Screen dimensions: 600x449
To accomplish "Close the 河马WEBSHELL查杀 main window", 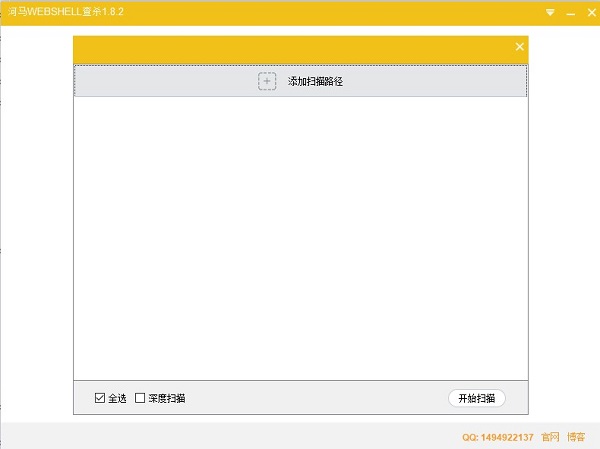I will (592, 13).
